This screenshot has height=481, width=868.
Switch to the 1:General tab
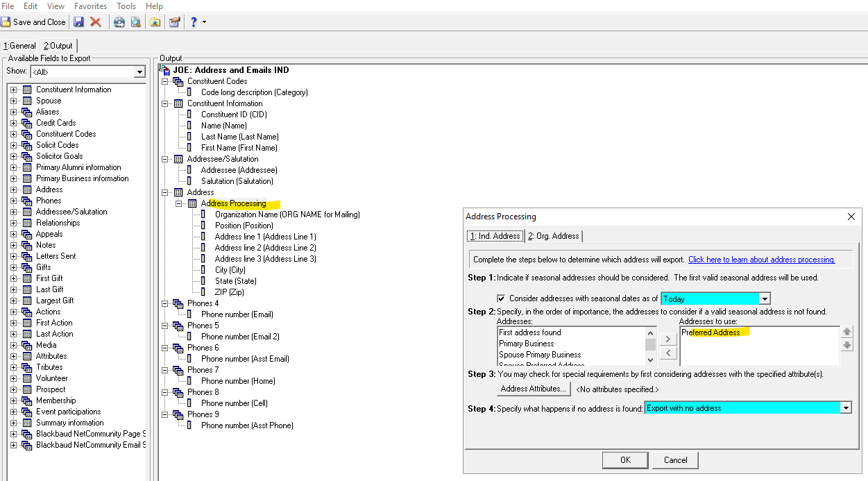19,46
